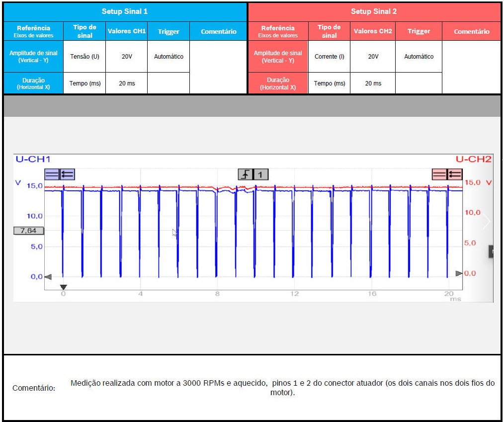
Task: Click the CH2 trigger cell Automático
Action: coord(419,57)
